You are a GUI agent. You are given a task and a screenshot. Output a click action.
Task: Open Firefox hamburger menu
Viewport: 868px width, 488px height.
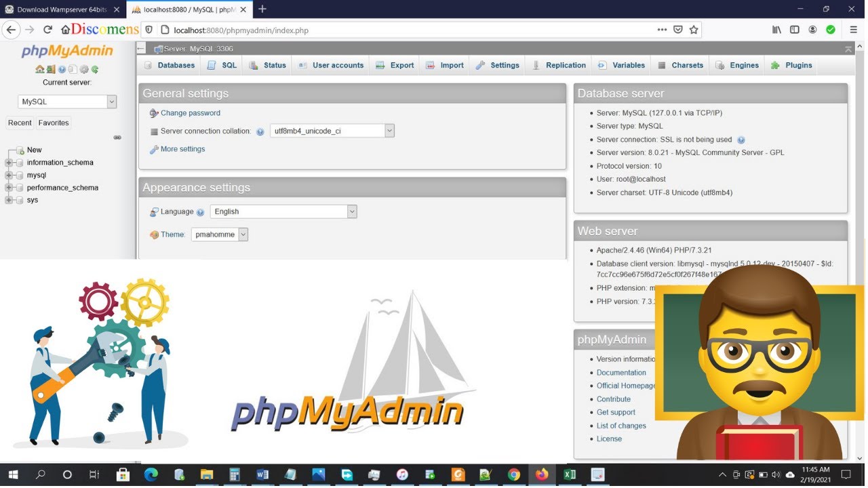click(x=854, y=30)
